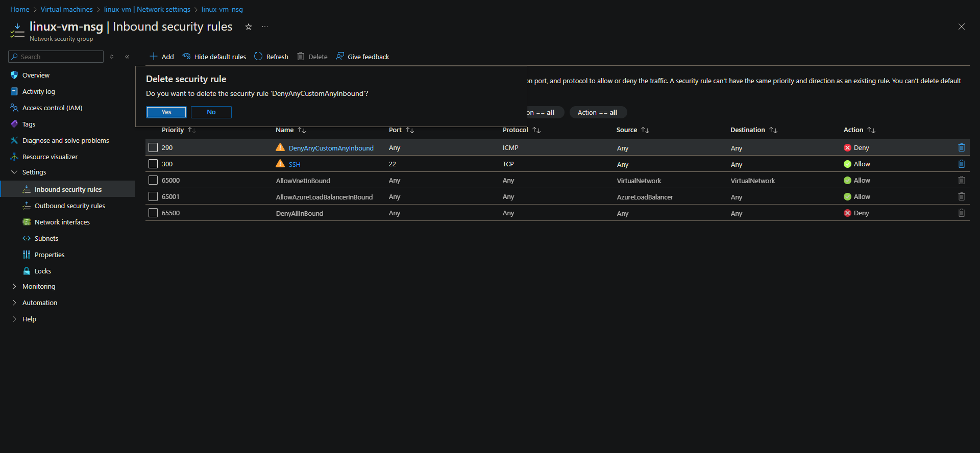Click the Overview shield icon
The height and width of the screenshot is (453, 980).
click(14, 75)
